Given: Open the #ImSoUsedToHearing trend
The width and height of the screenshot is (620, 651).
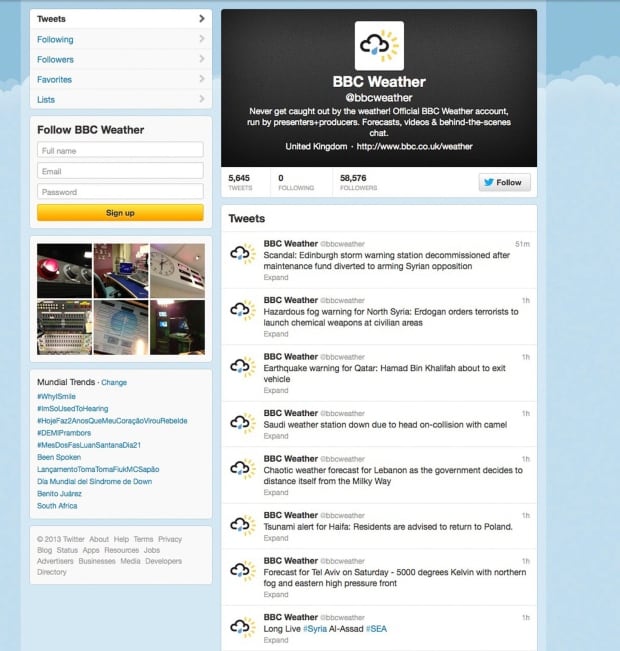Looking at the screenshot, I should click(73, 409).
